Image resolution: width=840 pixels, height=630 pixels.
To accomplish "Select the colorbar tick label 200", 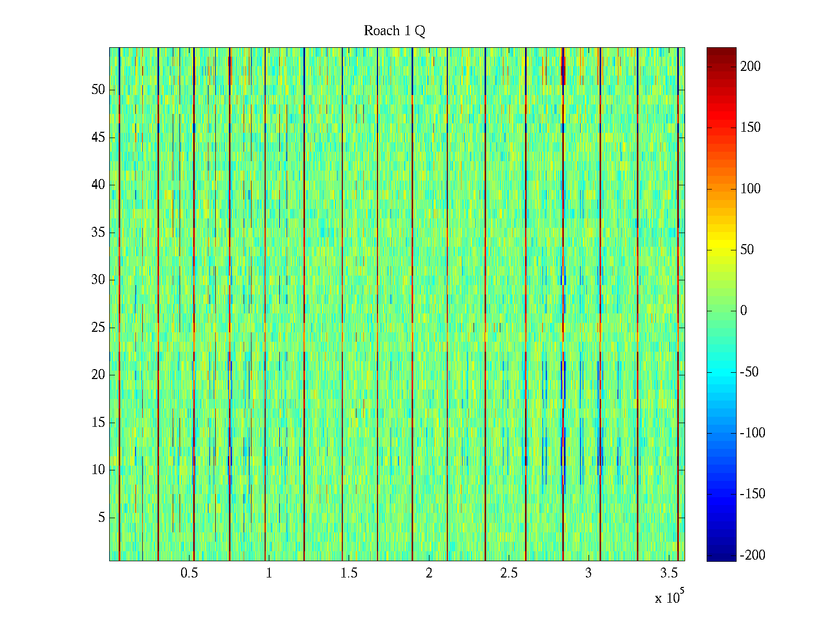I will [750, 66].
